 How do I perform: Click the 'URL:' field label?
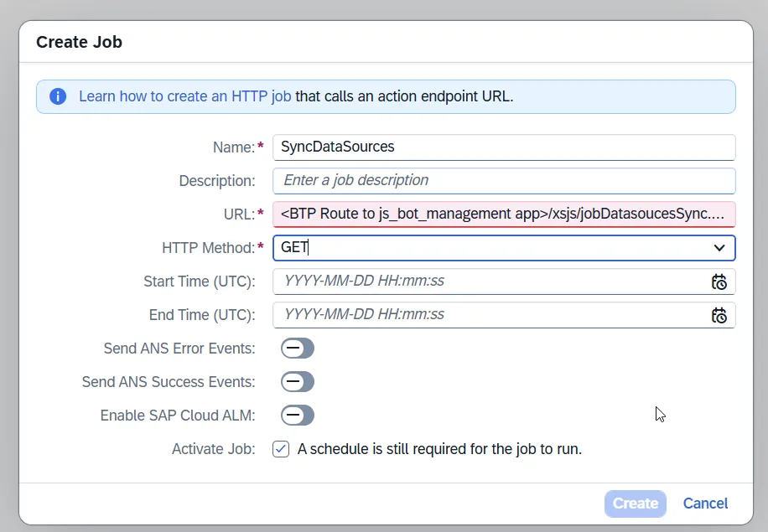(240, 214)
